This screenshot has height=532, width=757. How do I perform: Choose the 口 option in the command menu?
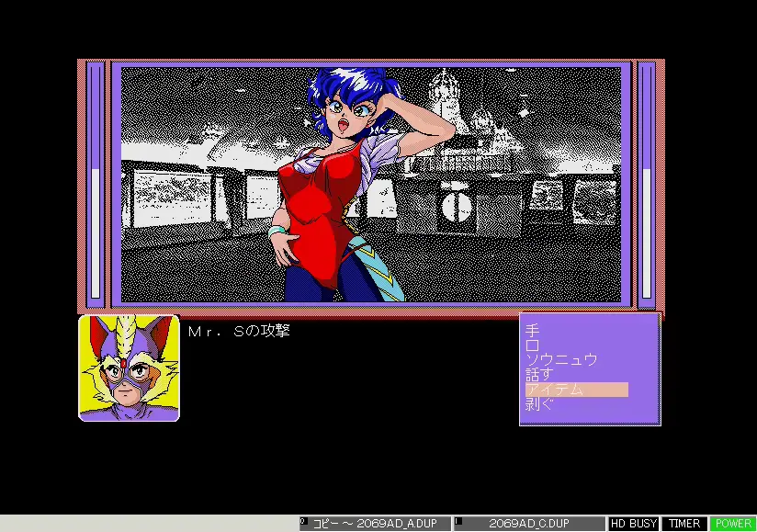click(x=532, y=345)
